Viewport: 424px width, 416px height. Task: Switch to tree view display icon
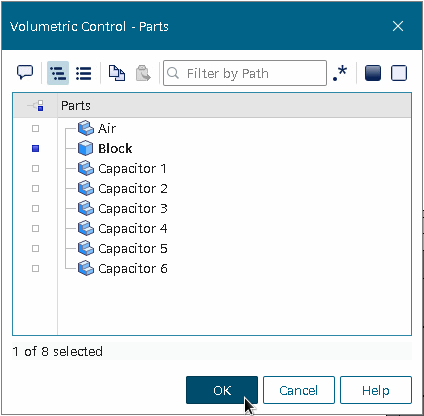tap(58, 73)
